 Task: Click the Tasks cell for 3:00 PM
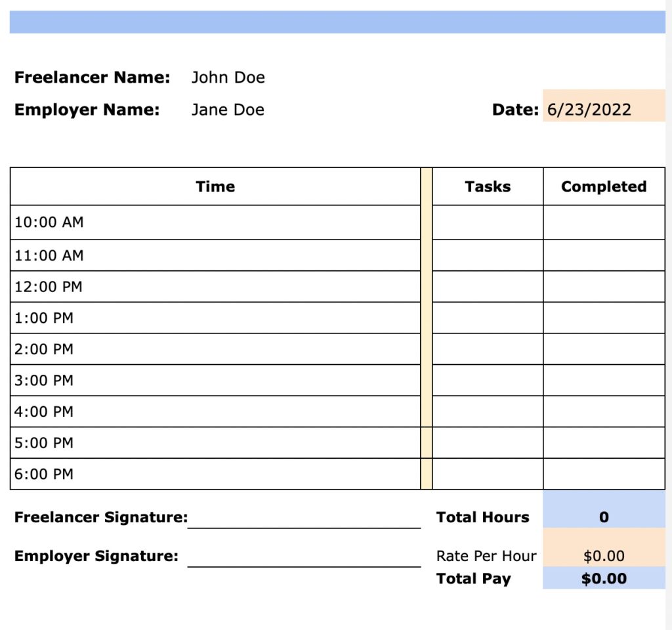coord(487,380)
